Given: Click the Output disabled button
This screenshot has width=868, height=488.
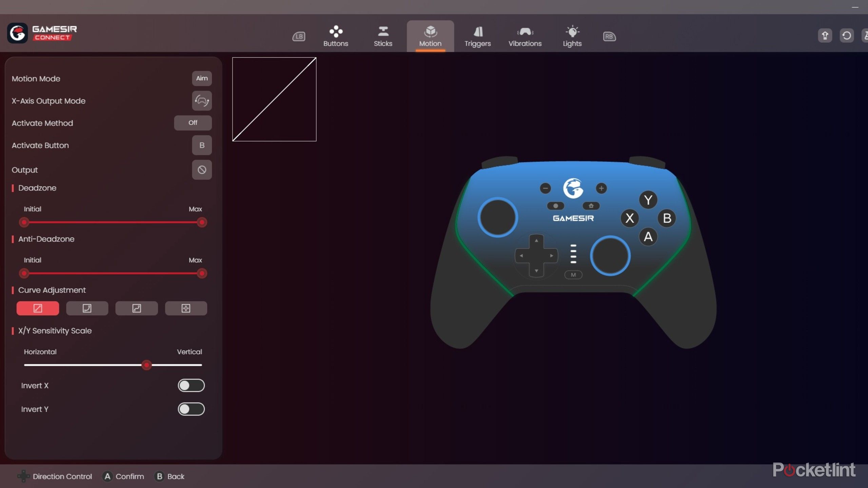Looking at the screenshot, I should click(x=202, y=169).
